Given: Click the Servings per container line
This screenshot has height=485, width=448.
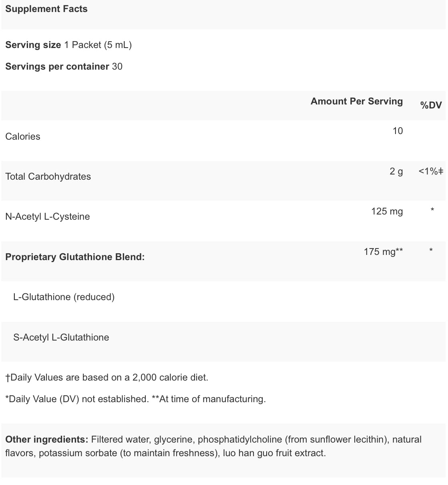Looking at the screenshot, I should point(64,66).
